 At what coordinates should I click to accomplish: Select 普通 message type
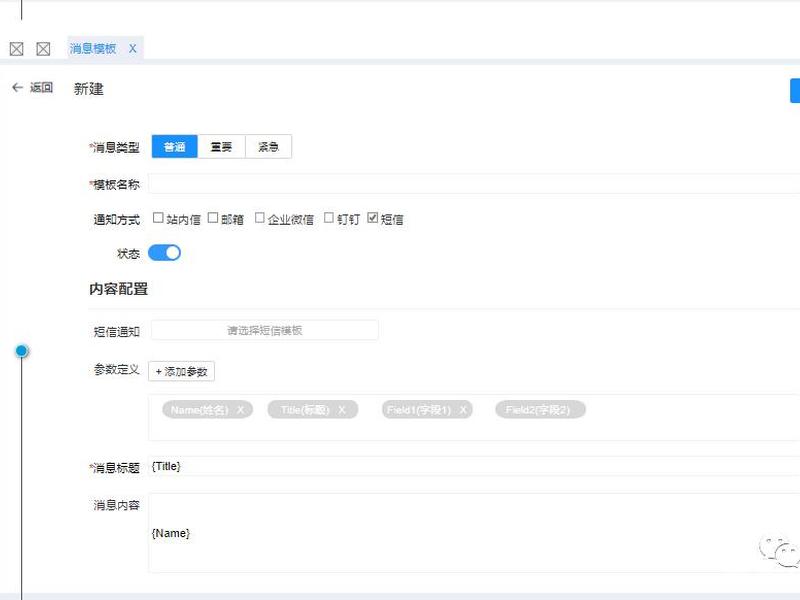click(174, 147)
